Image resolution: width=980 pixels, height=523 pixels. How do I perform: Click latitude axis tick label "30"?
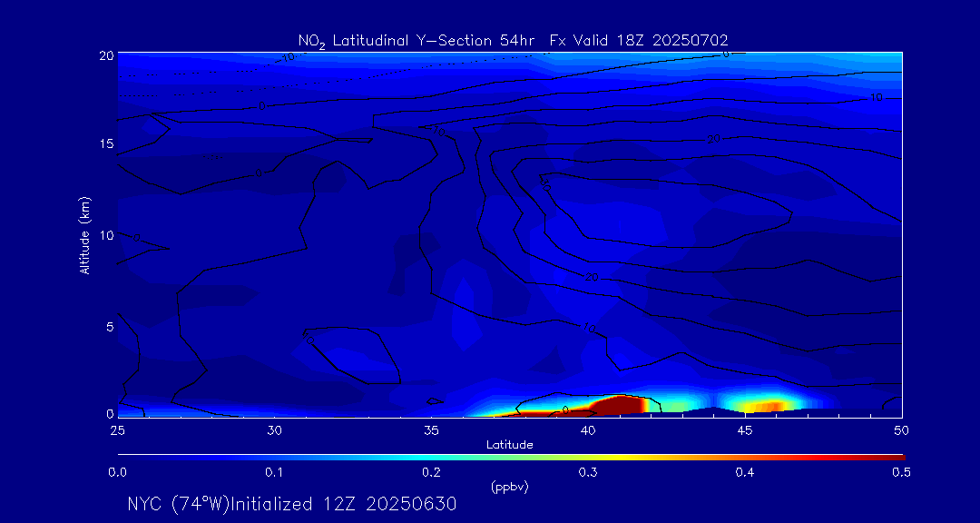pyautogui.click(x=274, y=430)
